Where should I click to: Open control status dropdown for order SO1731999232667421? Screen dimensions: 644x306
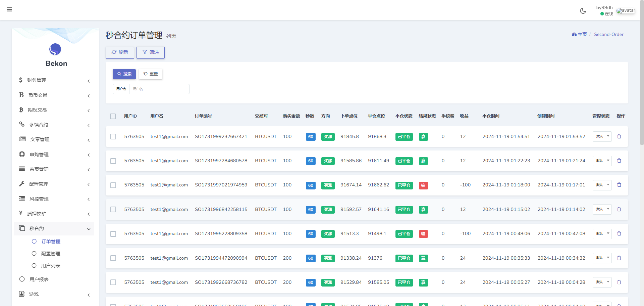coord(602,136)
